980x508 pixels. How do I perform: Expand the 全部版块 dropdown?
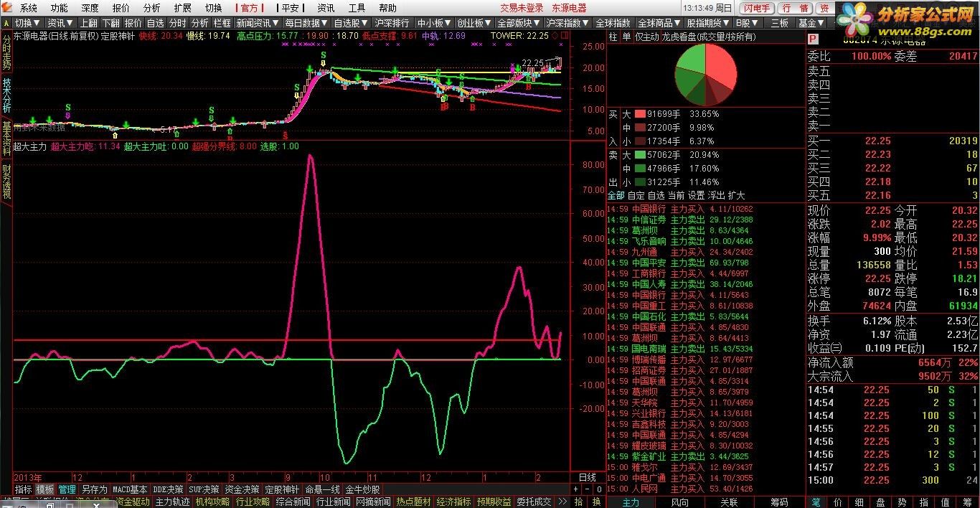519,23
